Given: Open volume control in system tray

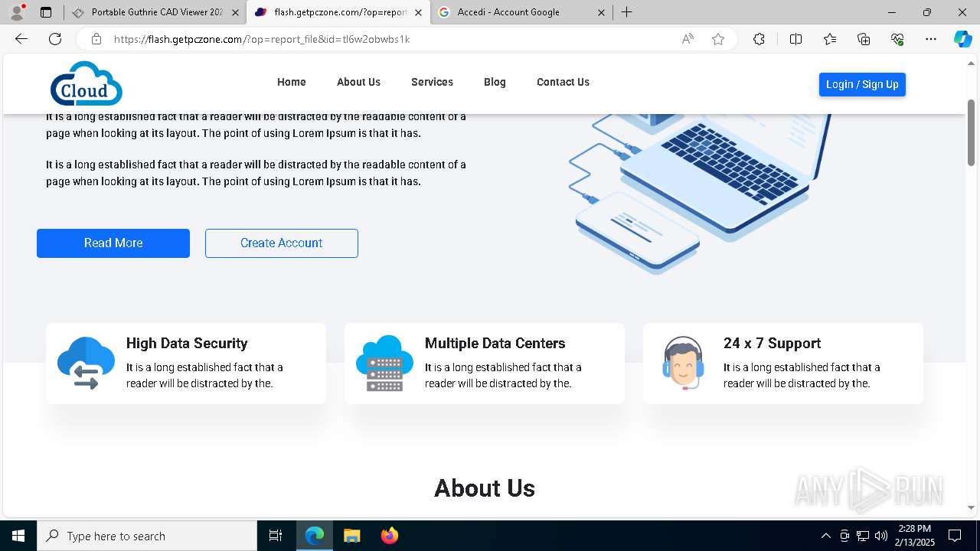Looking at the screenshot, I should point(880,536).
